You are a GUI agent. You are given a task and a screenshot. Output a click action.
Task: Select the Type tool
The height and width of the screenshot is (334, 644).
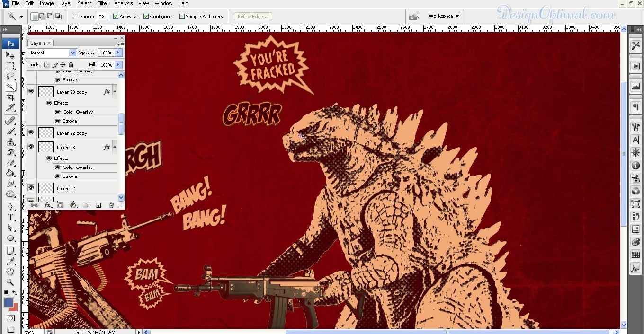click(10, 217)
